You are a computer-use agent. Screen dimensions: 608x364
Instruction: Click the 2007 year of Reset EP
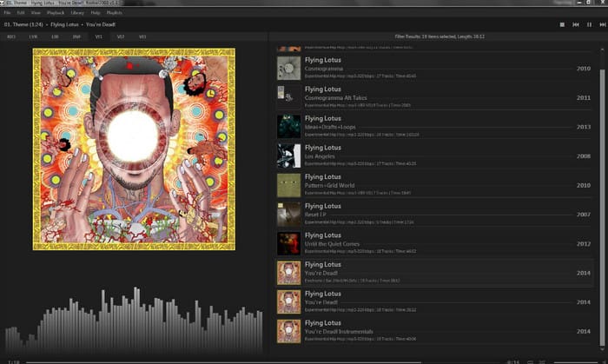pos(583,215)
